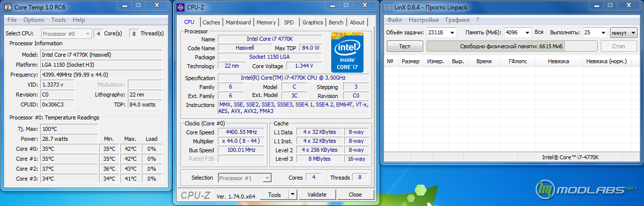
Task: Open the Tools menu in Core Temp
Action: [58, 20]
